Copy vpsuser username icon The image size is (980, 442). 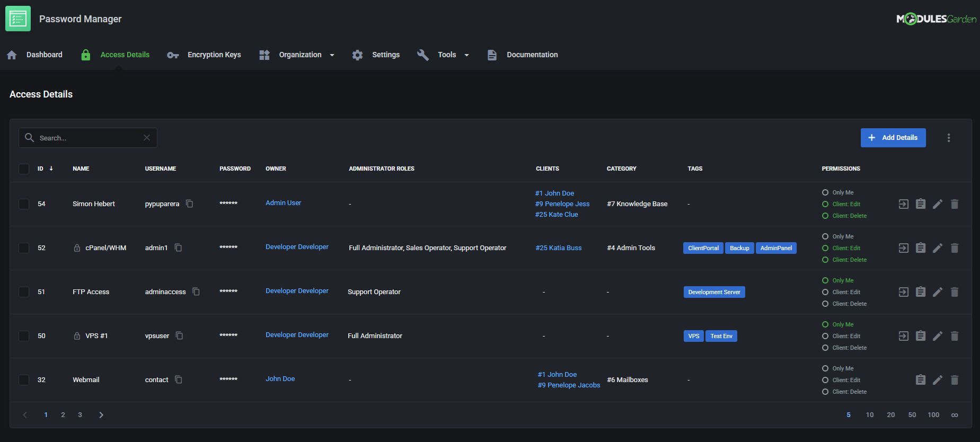(x=179, y=335)
